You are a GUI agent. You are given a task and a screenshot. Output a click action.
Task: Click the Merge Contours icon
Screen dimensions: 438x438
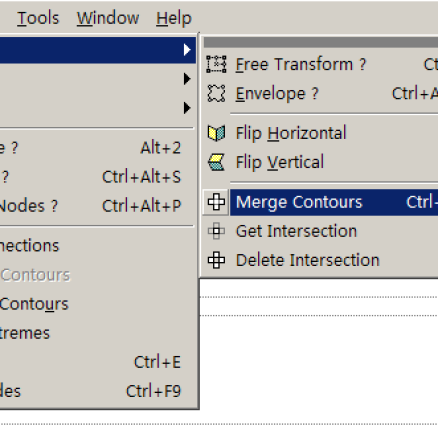pos(216,202)
